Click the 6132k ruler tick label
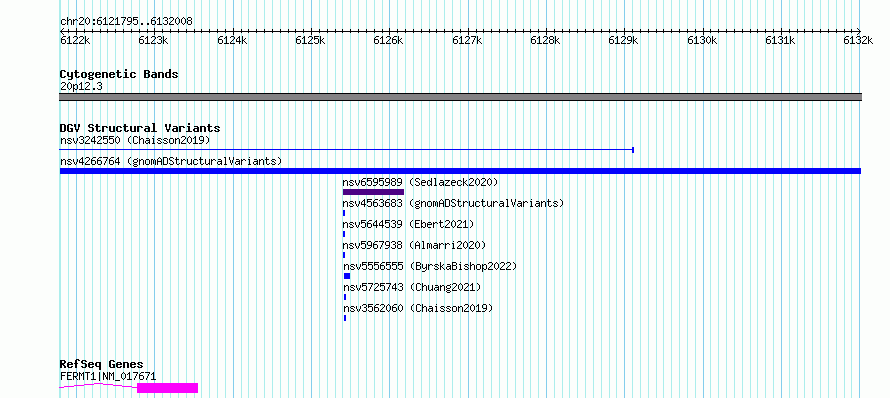Screen dimensions: 890x398 858,40
